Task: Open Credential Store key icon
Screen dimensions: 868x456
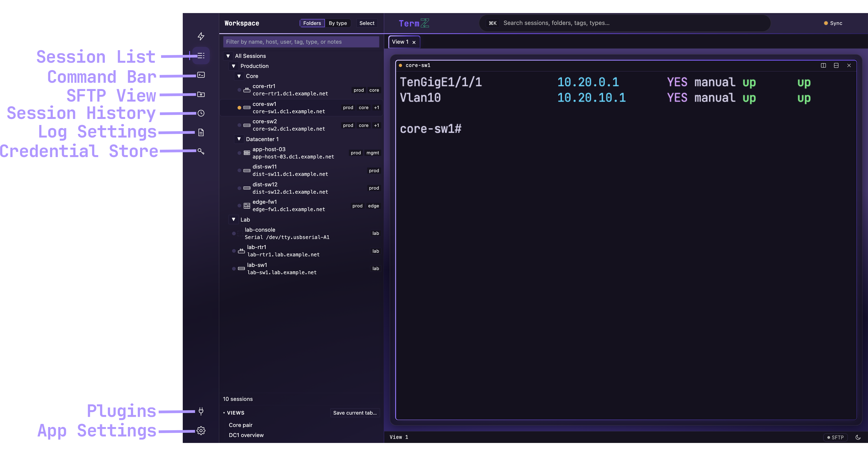Action: click(x=201, y=151)
